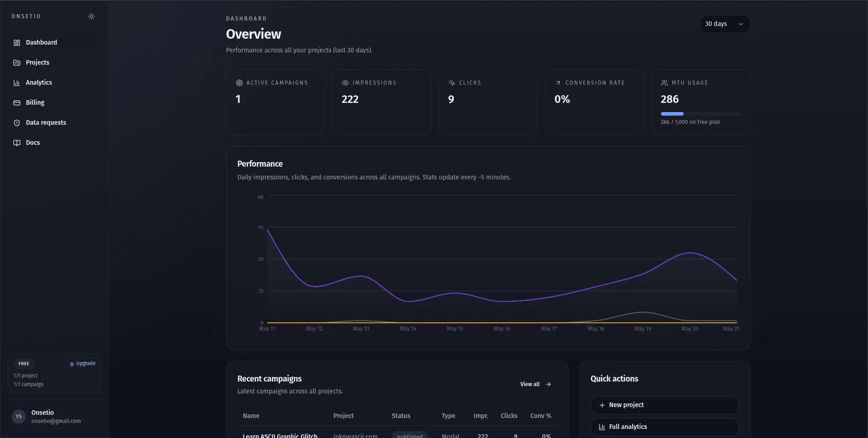
Task: Click View all campaigns link
Action: [x=536, y=384]
